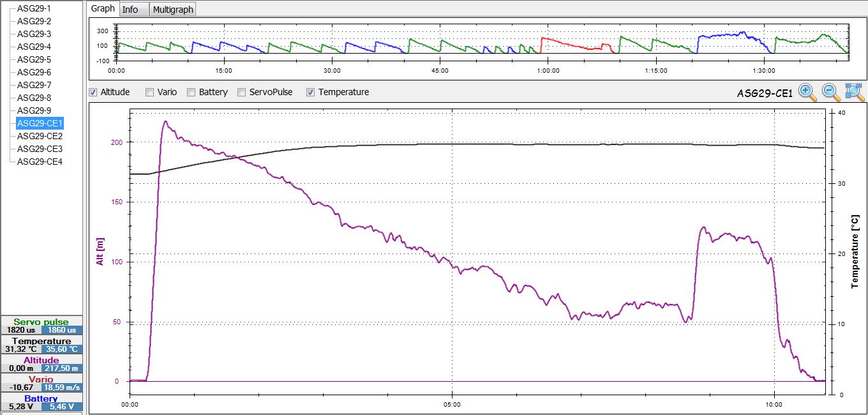The height and width of the screenshot is (415, 868).
Task: Select flight ASG29-5 in the tree
Action: pyautogui.click(x=34, y=59)
